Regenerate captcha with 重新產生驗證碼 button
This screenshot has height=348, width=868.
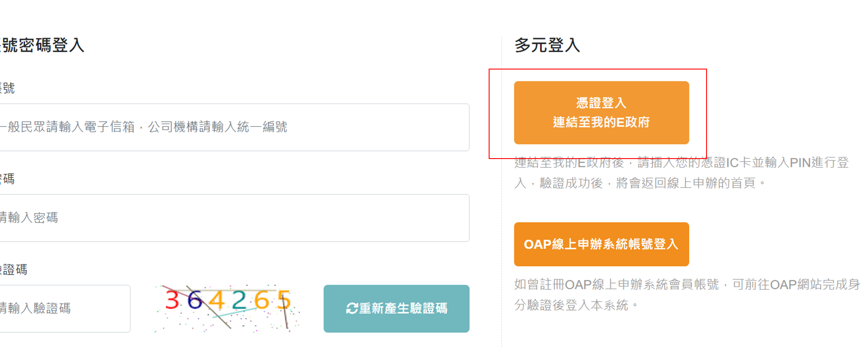pos(396,308)
